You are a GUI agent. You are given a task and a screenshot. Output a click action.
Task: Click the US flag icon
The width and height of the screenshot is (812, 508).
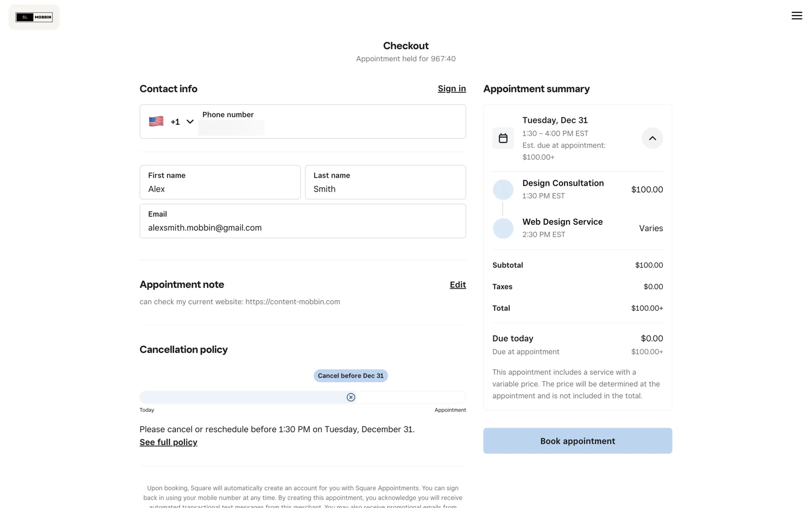click(x=156, y=121)
